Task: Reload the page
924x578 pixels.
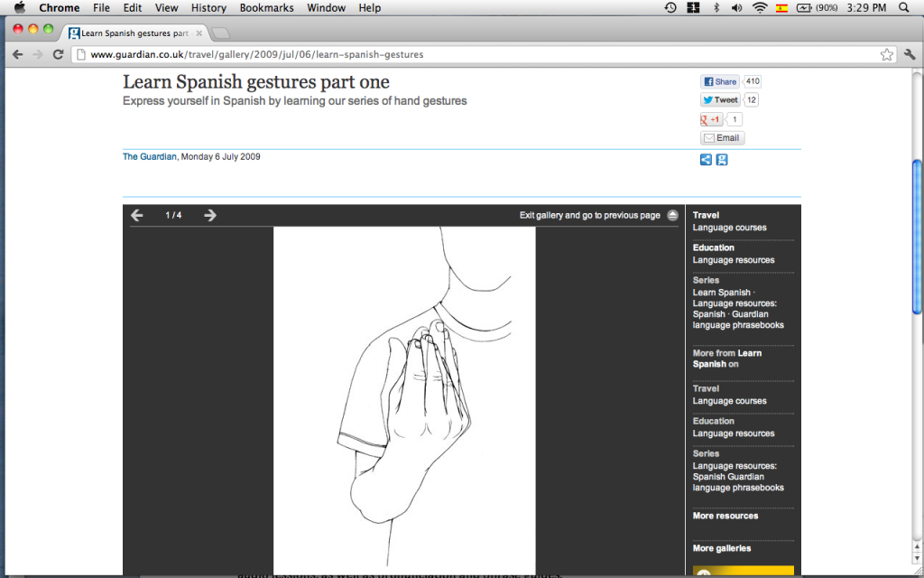Action: pyautogui.click(x=58, y=54)
